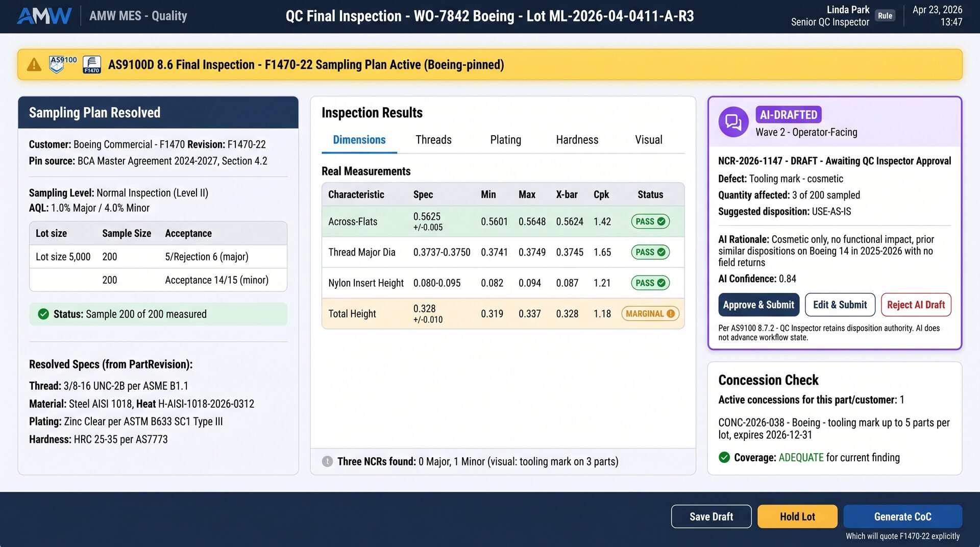980x547 pixels.
Task: Select the Nylon Insert Height row
Action: pyautogui.click(x=503, y=283)
